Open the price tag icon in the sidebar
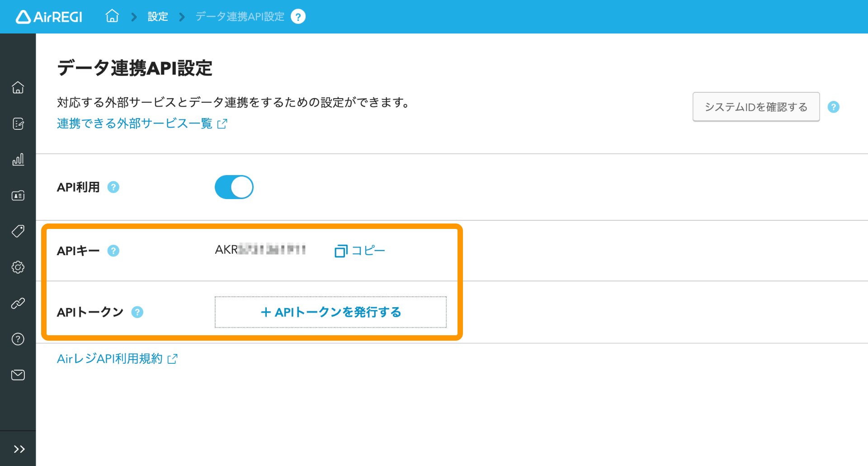This screenshot has height=466, width=868. click(x=18, y=231)
